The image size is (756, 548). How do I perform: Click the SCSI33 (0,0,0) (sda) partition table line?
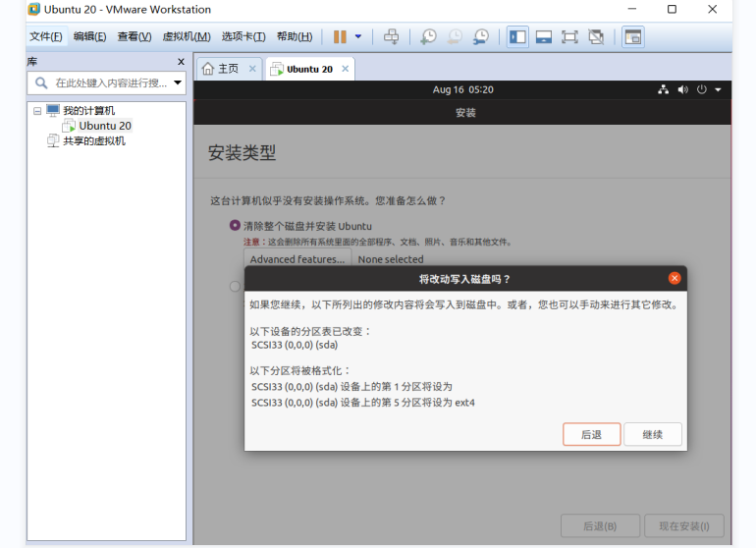[x=295, y=345]
